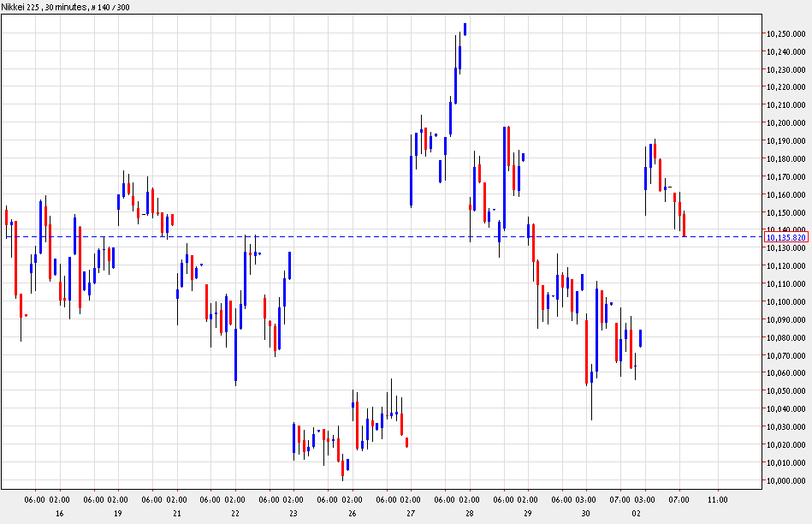Pick date label 21 on time axis
This screenshot has height=524, width=812.
pyautogui.click(x=177, y=513)
